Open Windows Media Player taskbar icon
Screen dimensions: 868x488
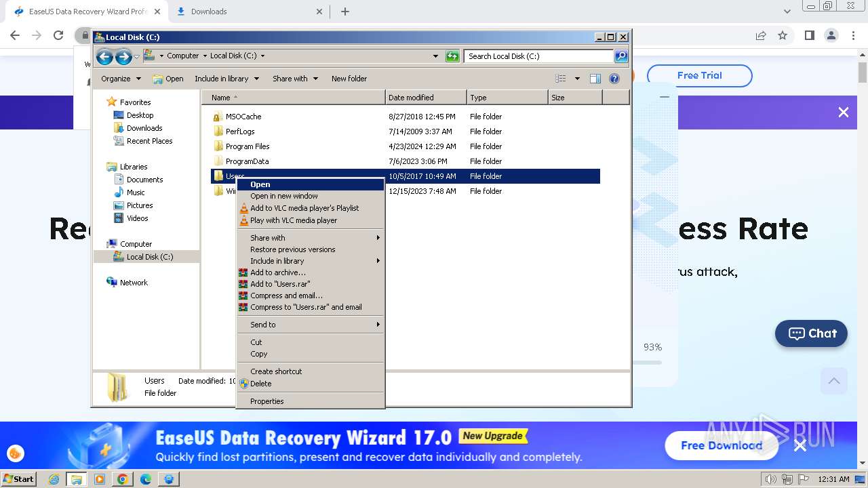tap(100, 479)
